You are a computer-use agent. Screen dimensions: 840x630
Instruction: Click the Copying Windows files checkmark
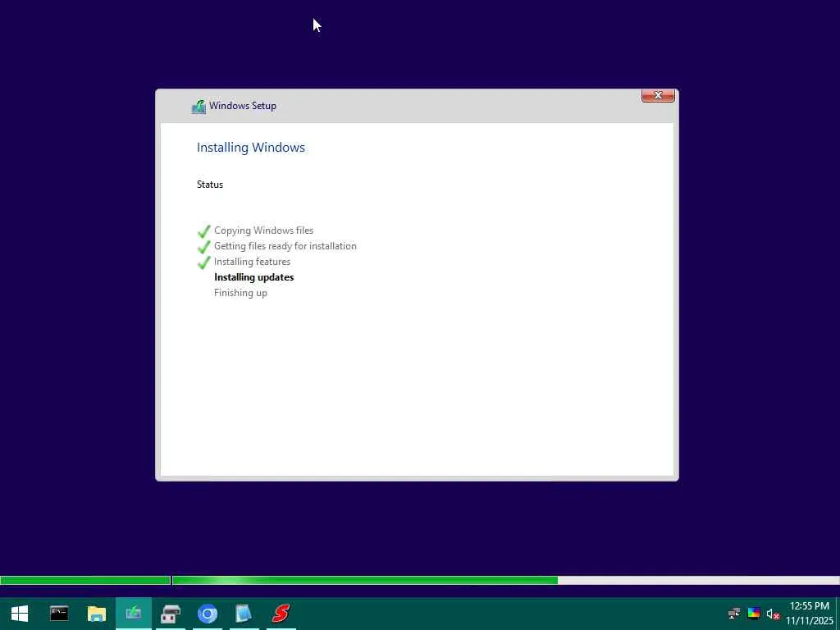[203, 231]
